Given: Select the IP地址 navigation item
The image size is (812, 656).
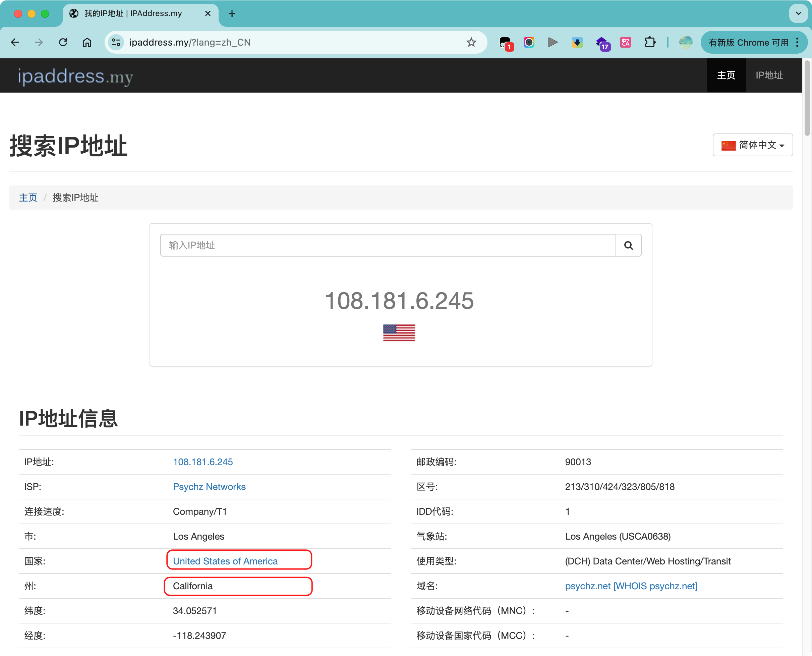Looking at the screenshot, I should (769, 75).
